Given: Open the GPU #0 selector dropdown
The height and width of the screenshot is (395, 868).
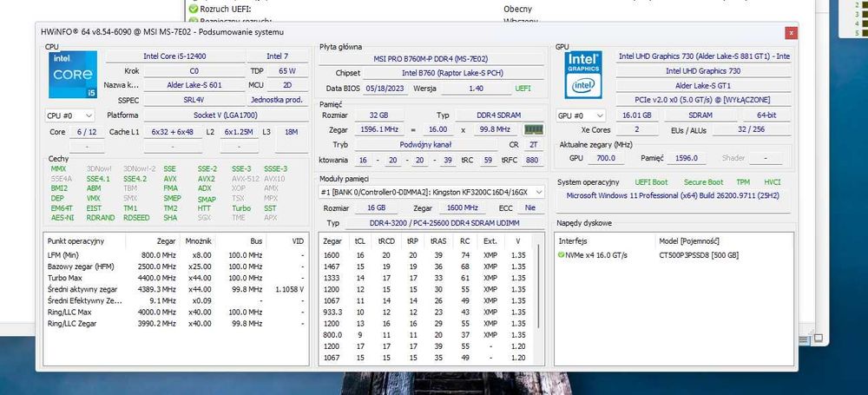Looking at the screenshot, I should 581,115.
